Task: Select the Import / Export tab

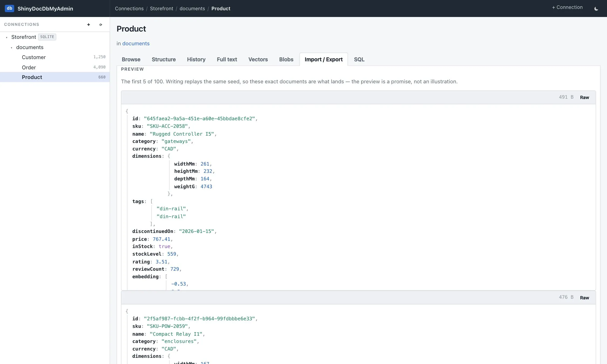Action: tap(323, 59)
